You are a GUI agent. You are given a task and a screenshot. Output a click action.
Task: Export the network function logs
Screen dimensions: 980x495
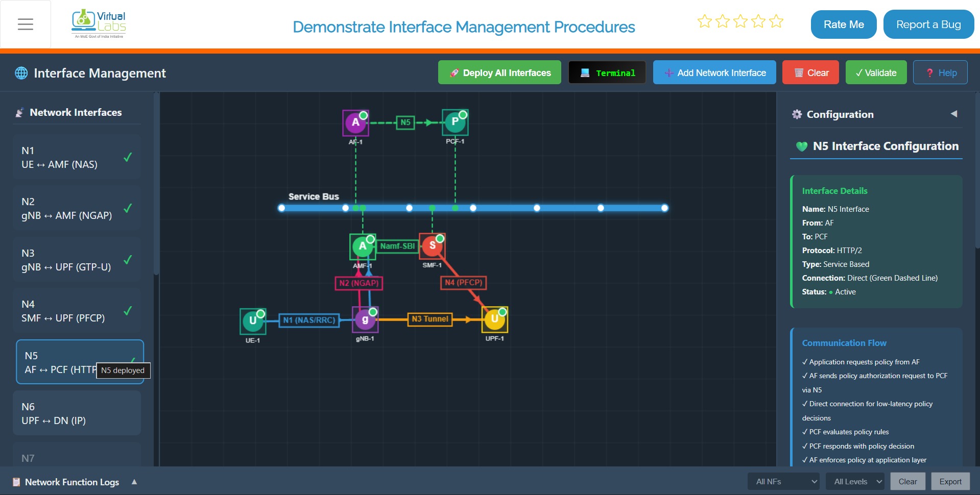[x=950, y=481]
